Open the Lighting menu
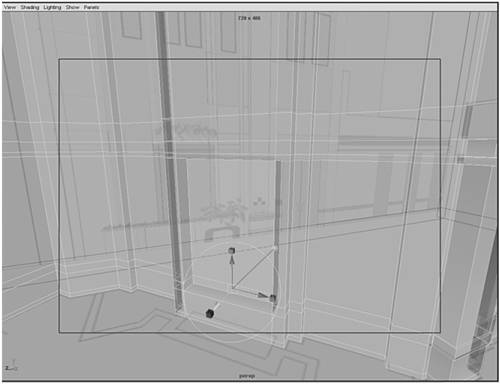Image resolution: width=500 pixels, height=384 pixels. pyautogui.click(x=52, y=7)
